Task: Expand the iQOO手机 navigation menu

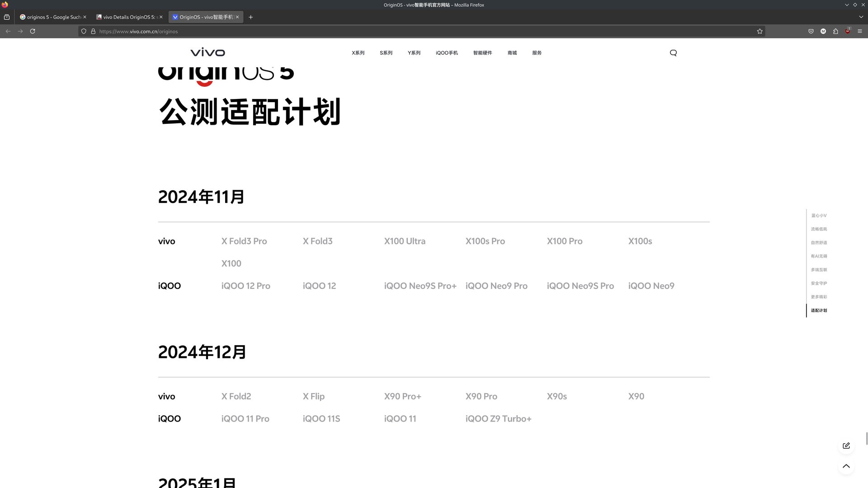Action: point(446,53)
